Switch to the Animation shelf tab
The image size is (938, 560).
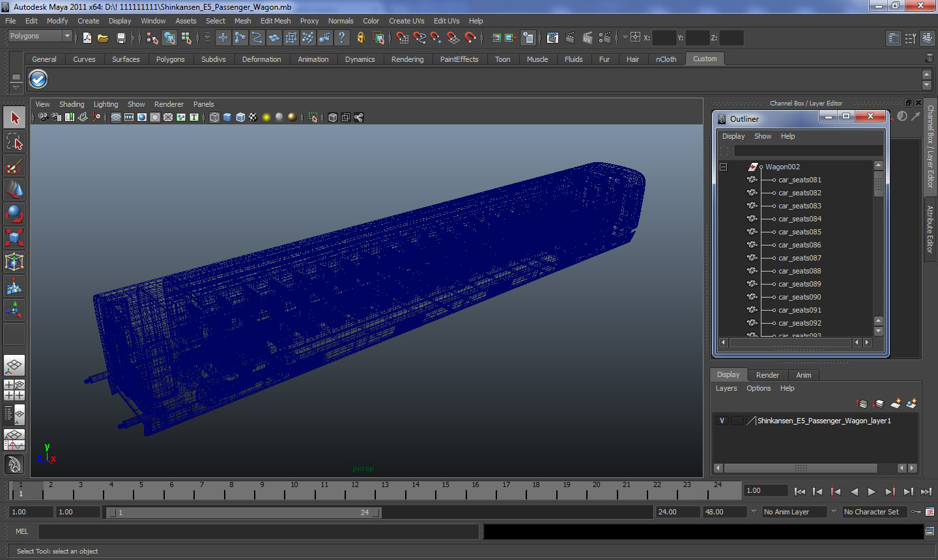(x=313, y=59)
